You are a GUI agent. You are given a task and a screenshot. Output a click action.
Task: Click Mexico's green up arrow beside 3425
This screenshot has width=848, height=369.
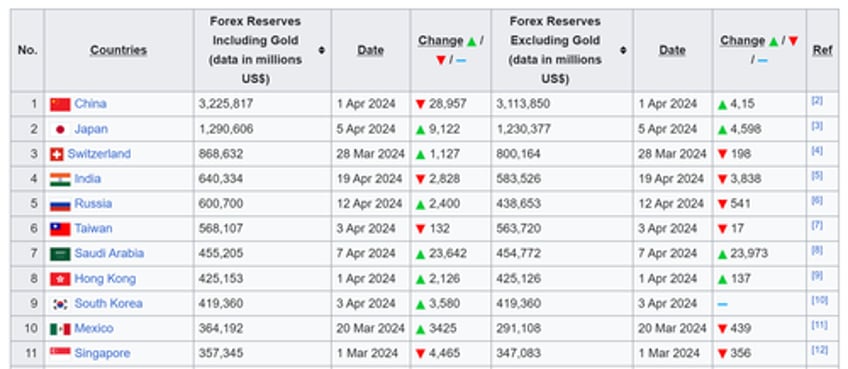tap(421, 329)
